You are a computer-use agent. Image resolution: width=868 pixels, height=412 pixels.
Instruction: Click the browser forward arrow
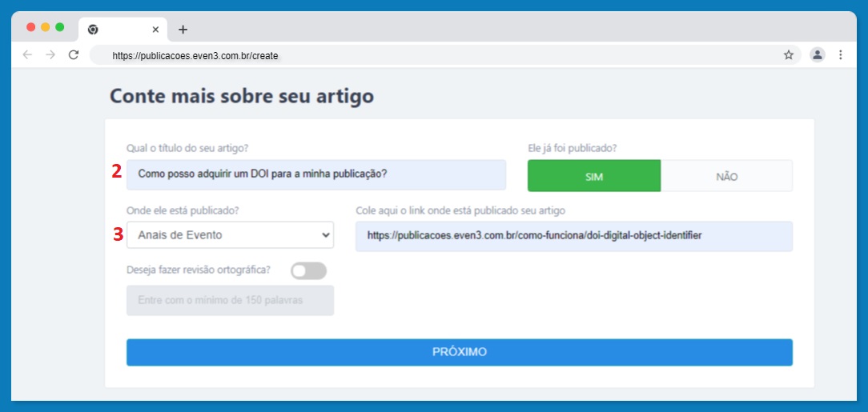50,54
